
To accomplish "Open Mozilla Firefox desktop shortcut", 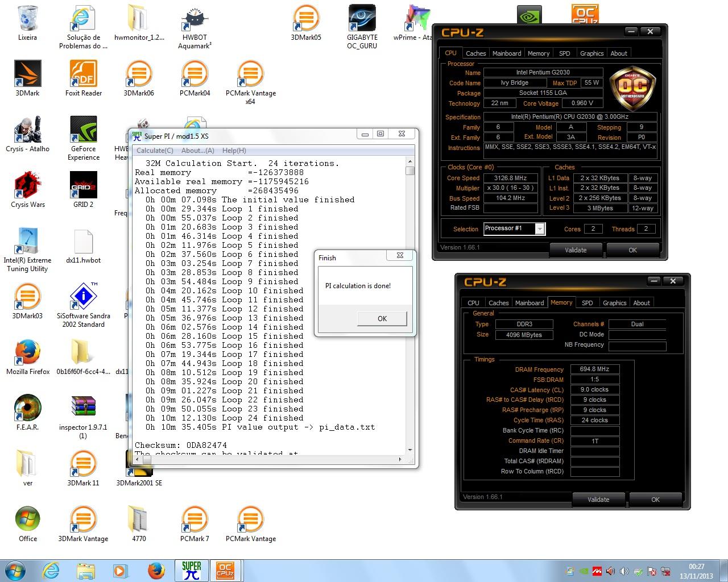I will tap(27, 357).
